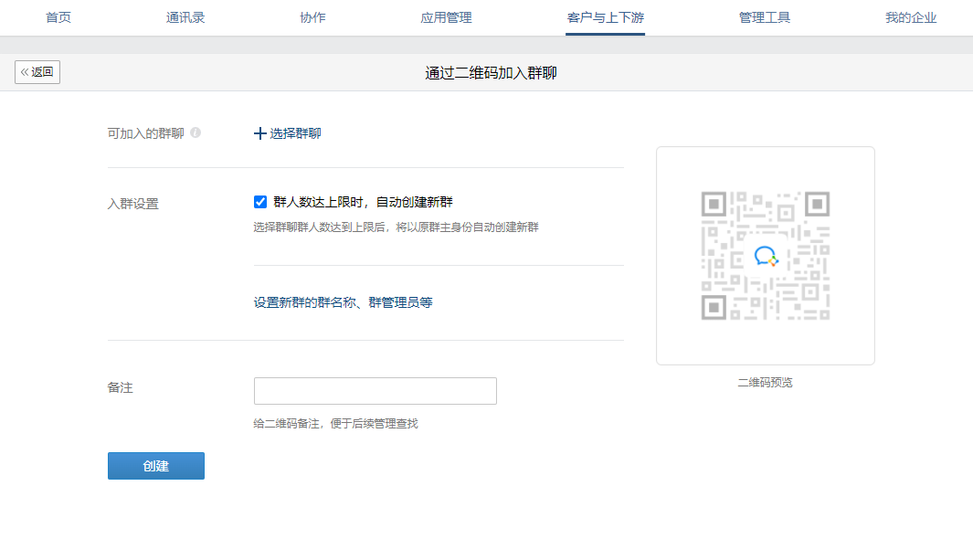Click the info icon beside 可加入的群聊
973x560 pixels.
196,132
